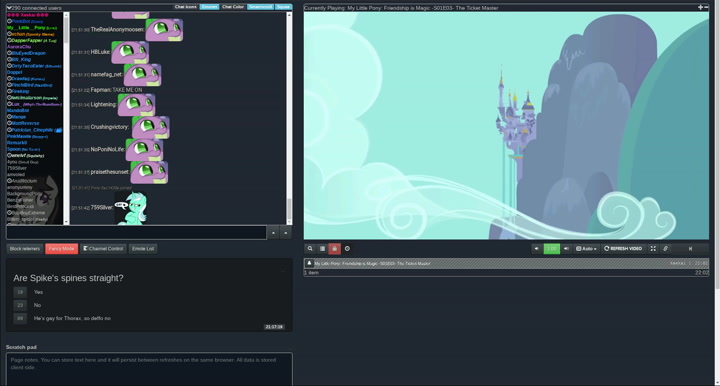Click the volume down speaker icon
This screenshot has height=386, width=720.
[536, 248]
